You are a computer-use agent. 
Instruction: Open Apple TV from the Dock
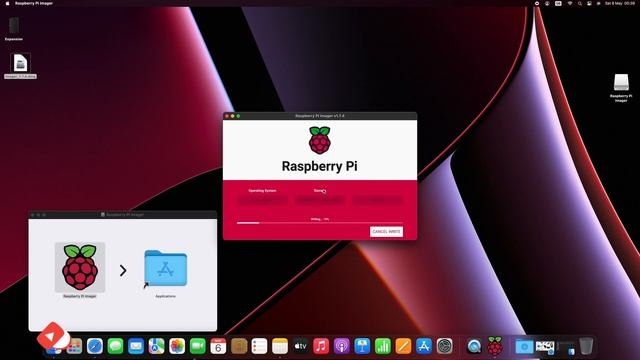coord(300,347)
